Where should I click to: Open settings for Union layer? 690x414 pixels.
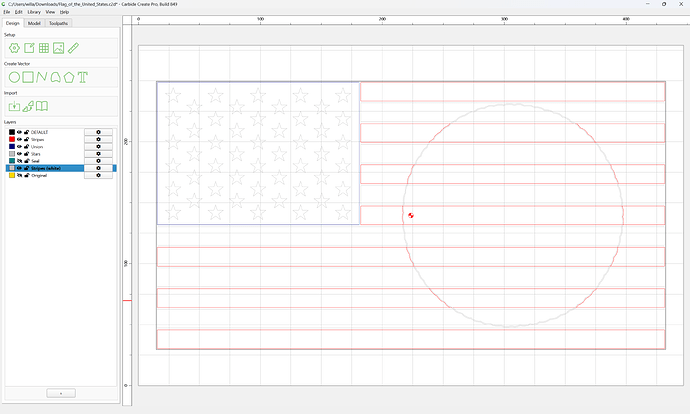coord(98,147)
